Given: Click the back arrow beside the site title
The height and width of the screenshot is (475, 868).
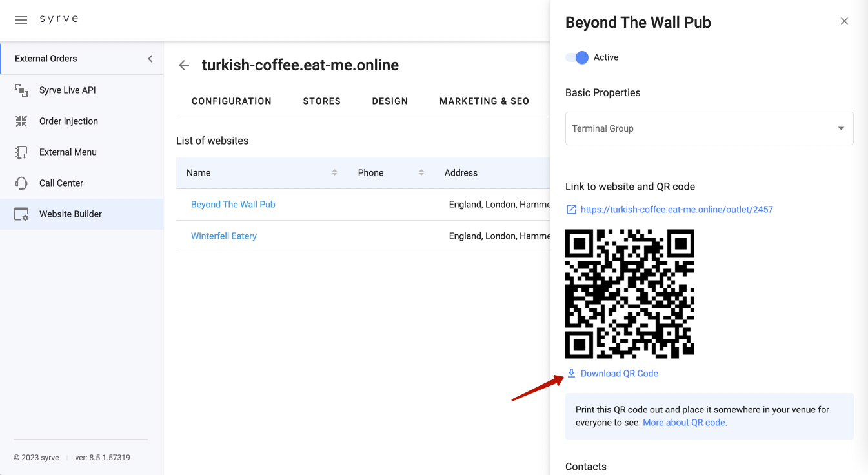Looking at the screenshot, I should pyautogui.click(x=184, y=65).
